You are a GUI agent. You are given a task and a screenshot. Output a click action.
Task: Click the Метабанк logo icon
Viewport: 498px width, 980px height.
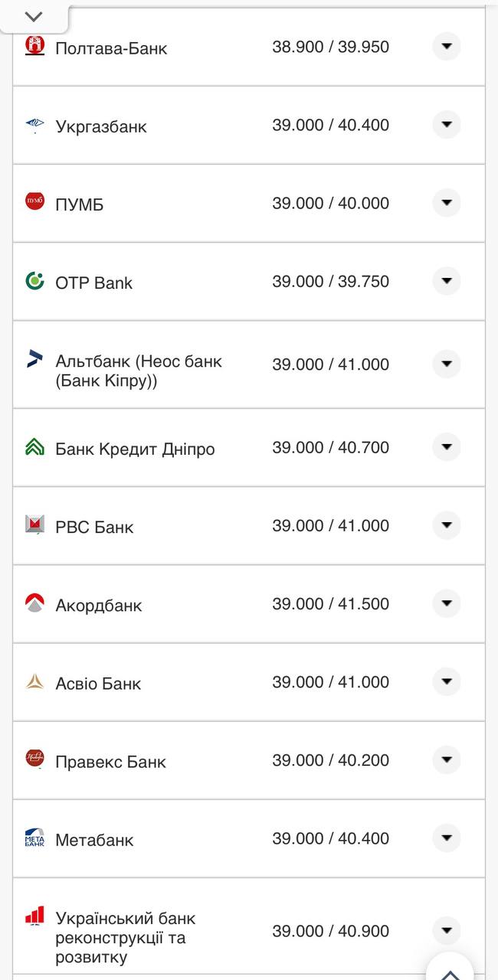34,838
